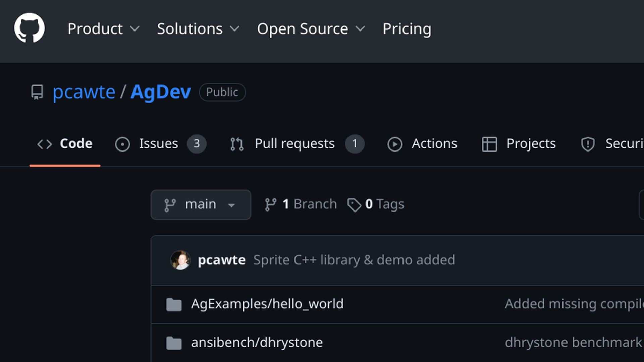
Task: Click the tag icon beside 0 Tags
Action: 354,205
